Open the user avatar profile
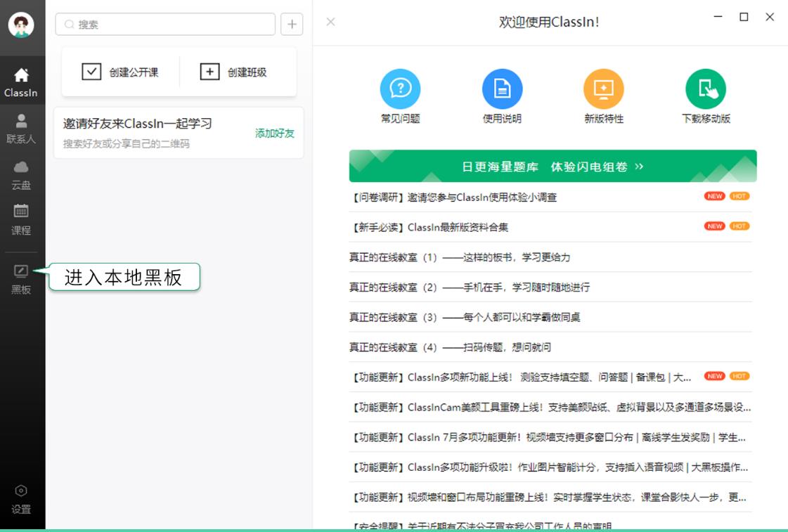The width and height of the screenshot is (788, 532). [x=21, y=25]
